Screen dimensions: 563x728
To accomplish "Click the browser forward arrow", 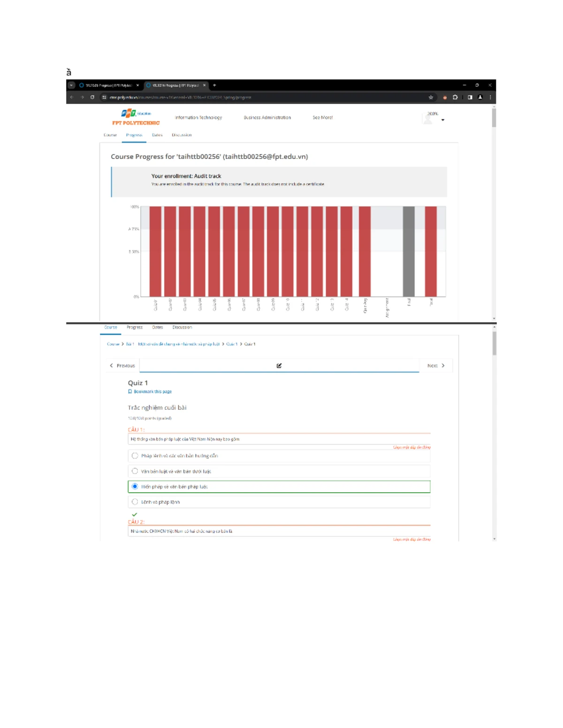I will pyautogui.click(x=82, y=98).
